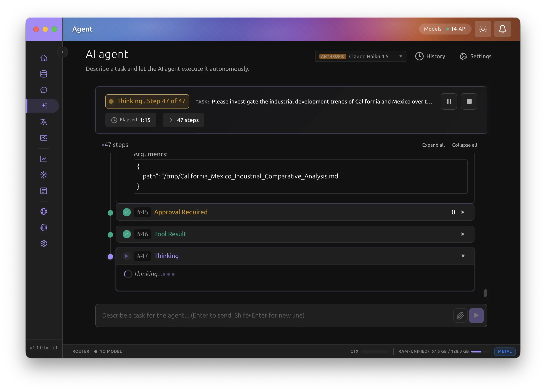Screen dimensions: 546x392
Task: Select the sparkles AI agent sidebar icon
Action: coord(44,106)
